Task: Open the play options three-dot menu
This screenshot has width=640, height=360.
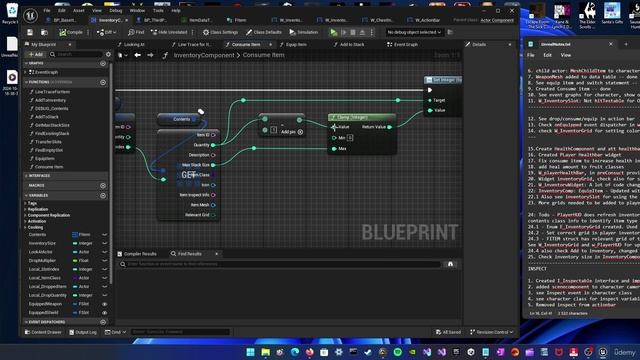Action: (371, 32)
